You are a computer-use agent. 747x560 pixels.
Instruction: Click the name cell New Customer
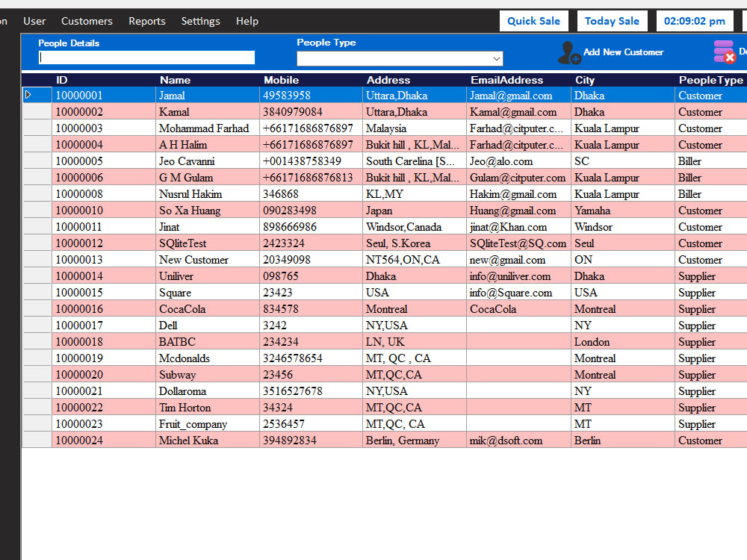(x=208, y=260)
